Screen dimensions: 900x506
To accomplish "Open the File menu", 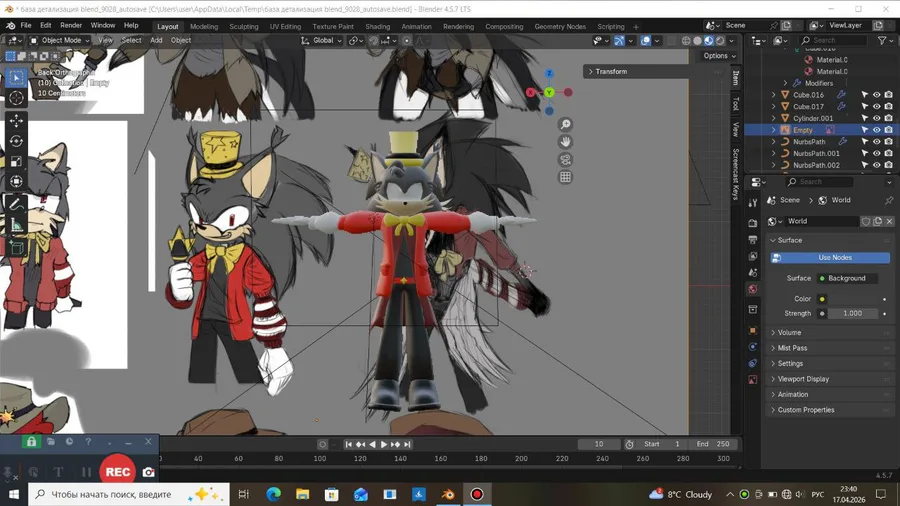I will (26, 26).
